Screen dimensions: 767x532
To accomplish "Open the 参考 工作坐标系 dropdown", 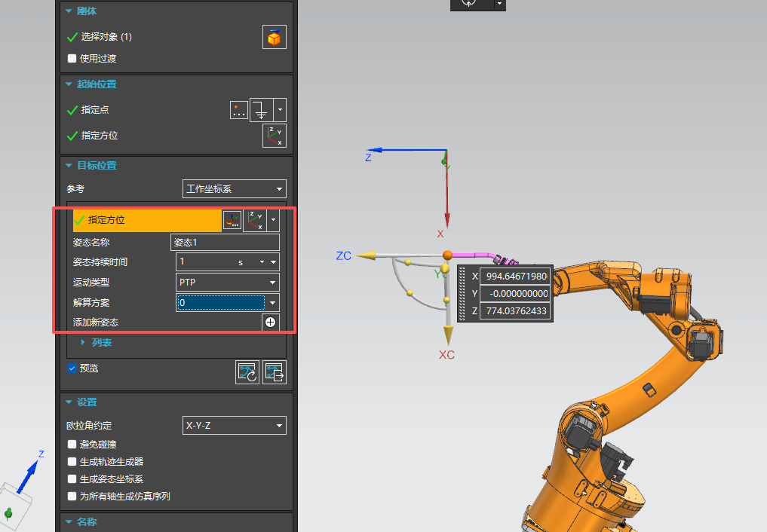I will (x=235, y=188).
